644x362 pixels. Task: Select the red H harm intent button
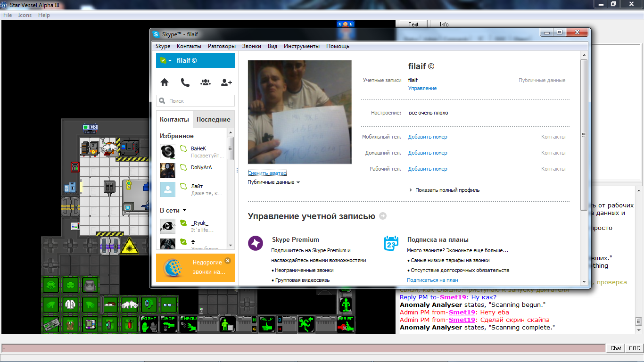[x=280, y=329]
